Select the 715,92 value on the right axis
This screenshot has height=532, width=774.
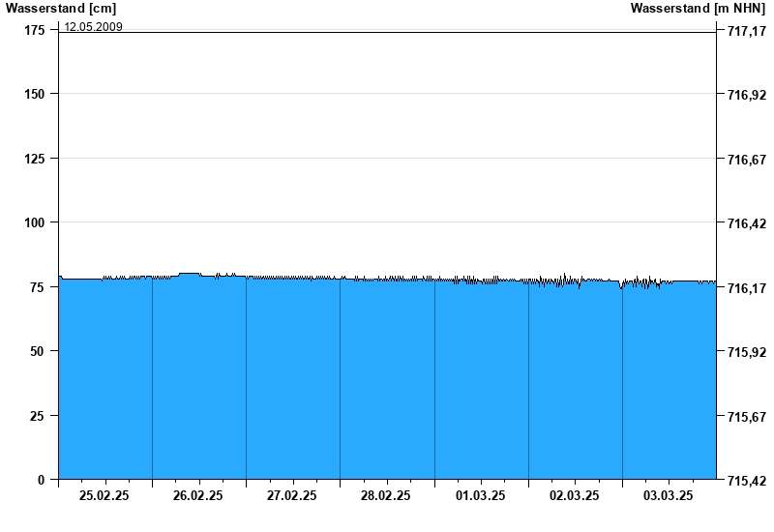pyautogui.click(x=745, y=352)
